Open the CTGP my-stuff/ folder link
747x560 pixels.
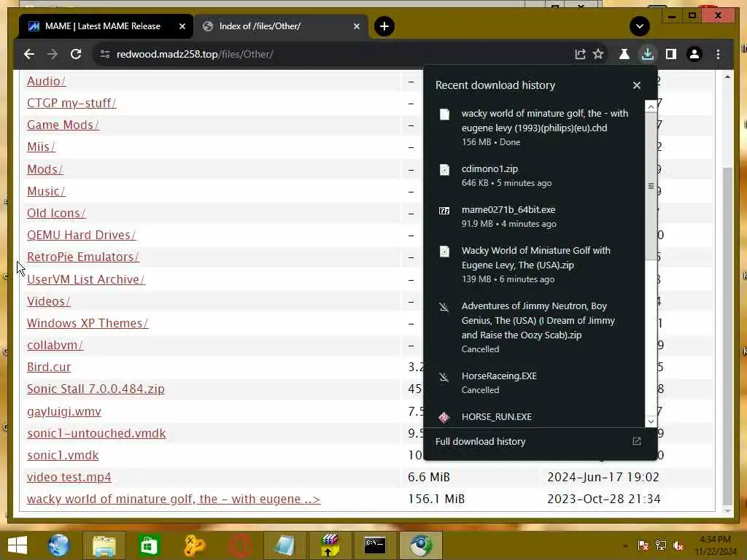coord(71,104)
